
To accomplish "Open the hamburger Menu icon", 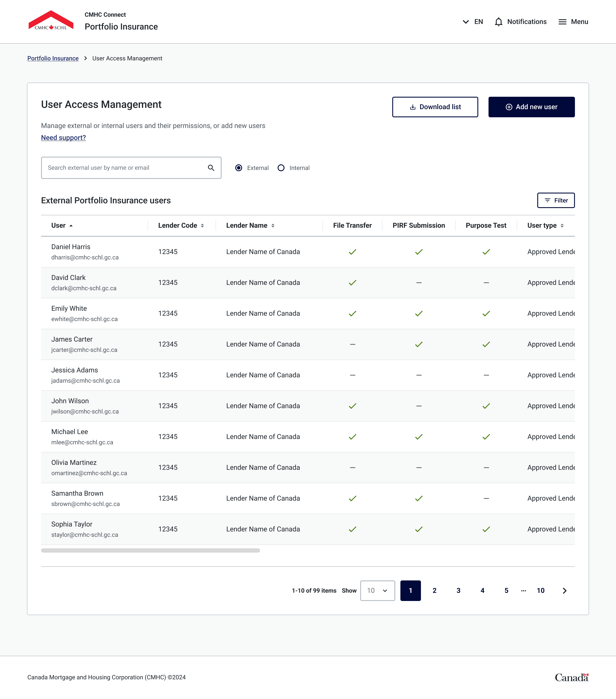I will pyautogui.click(x=562, y=22).
